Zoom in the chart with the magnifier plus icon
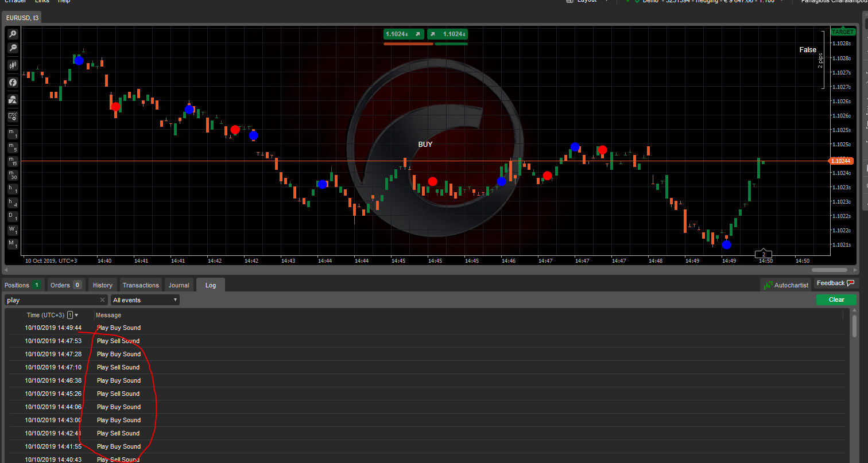This screenshot has width=868, height=463. [x=12, y=34]
